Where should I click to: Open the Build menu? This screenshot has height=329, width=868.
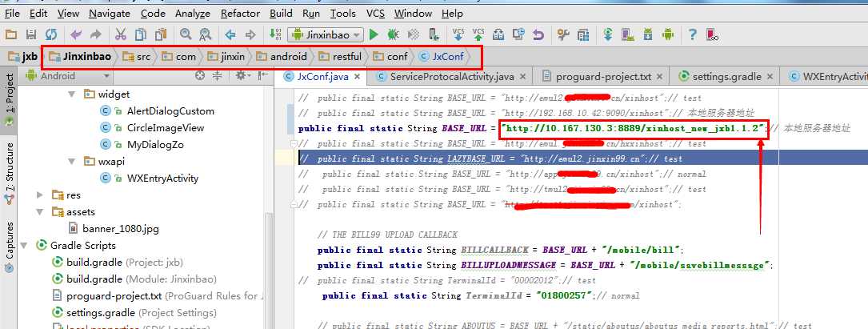(x=282, y=14)
